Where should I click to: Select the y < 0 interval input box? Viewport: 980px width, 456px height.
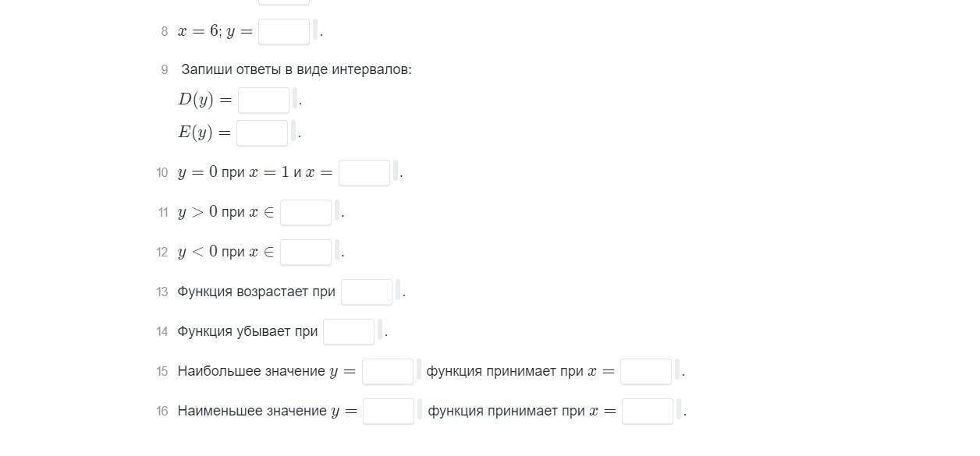306,253
